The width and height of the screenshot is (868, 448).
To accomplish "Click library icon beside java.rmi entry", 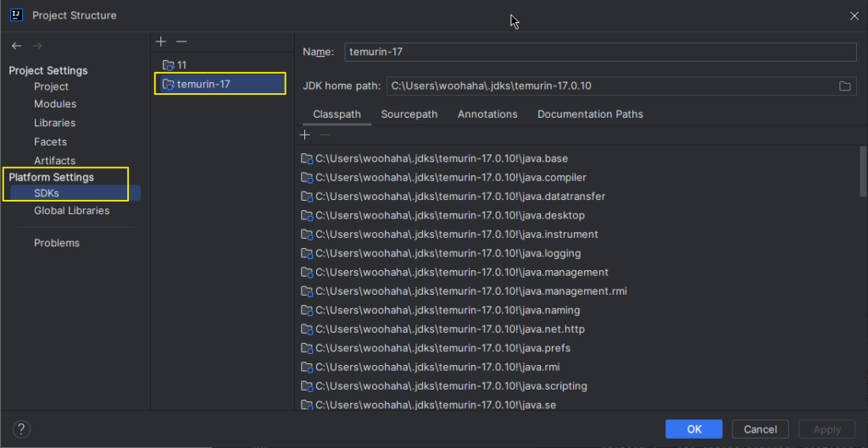I will 307,367.
